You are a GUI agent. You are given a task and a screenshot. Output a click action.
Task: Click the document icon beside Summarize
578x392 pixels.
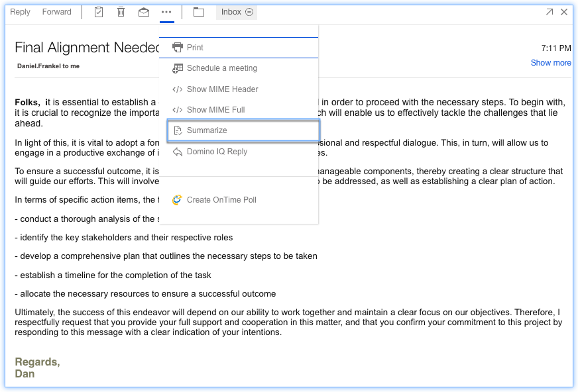178,130
